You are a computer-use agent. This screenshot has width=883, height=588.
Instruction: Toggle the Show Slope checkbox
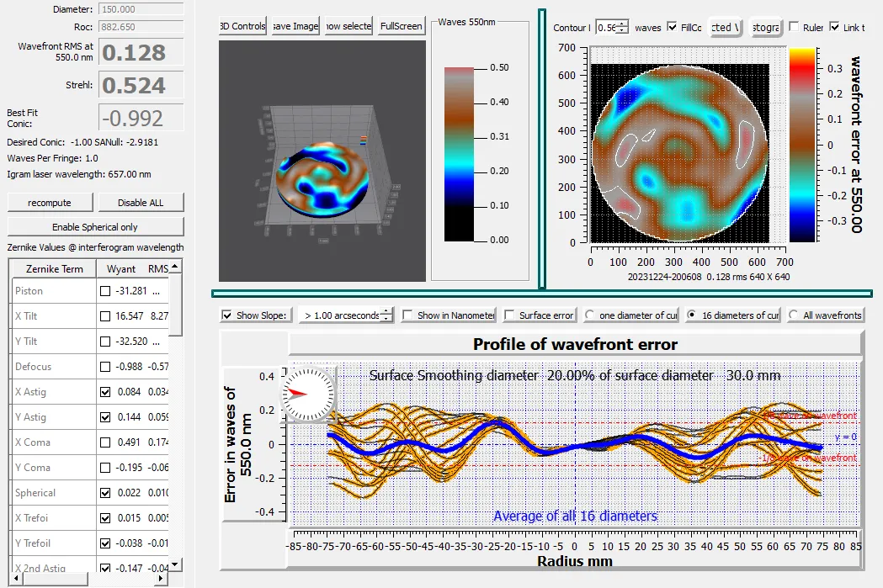coord(226,315)
